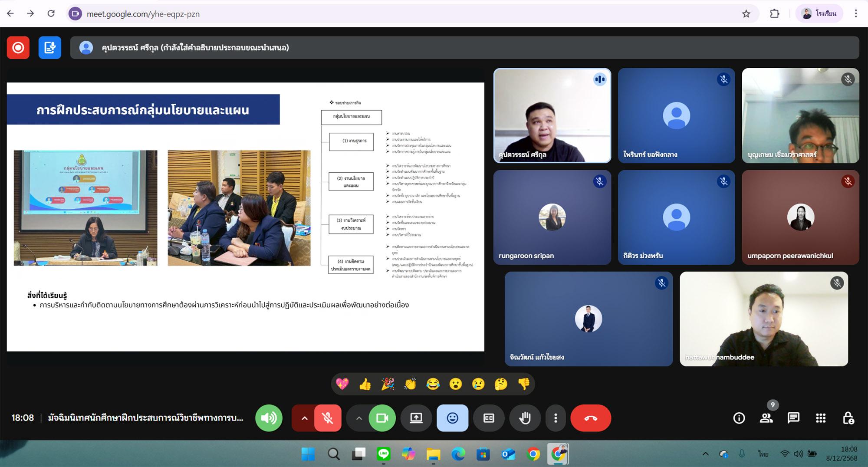The image size is (868, 467).
Task: Open the in-call chat panel
Action: pos(793,418)
